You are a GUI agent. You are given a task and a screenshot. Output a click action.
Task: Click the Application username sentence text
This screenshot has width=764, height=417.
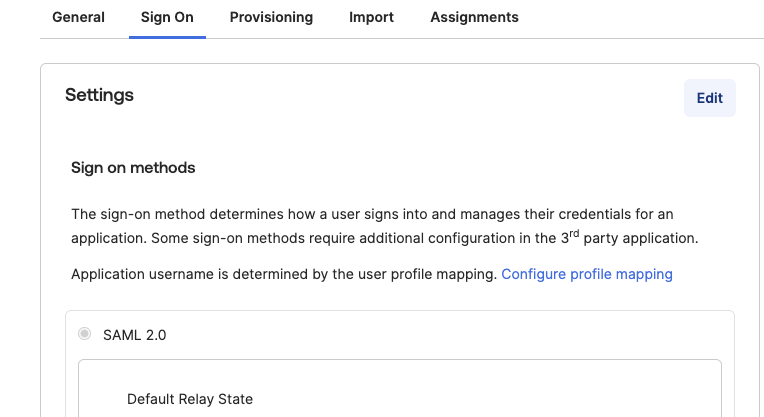point(284,274)
